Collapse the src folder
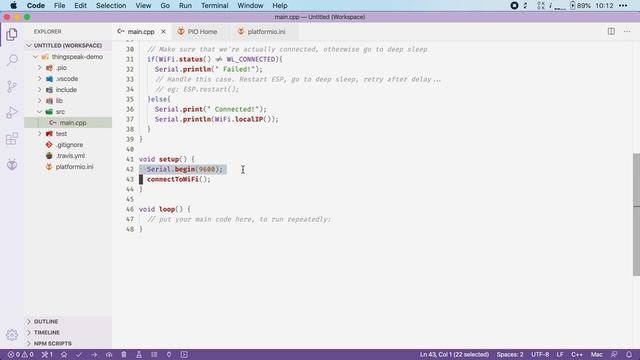The width and height of the screenshot is (640, 360). tap(40, 112)
